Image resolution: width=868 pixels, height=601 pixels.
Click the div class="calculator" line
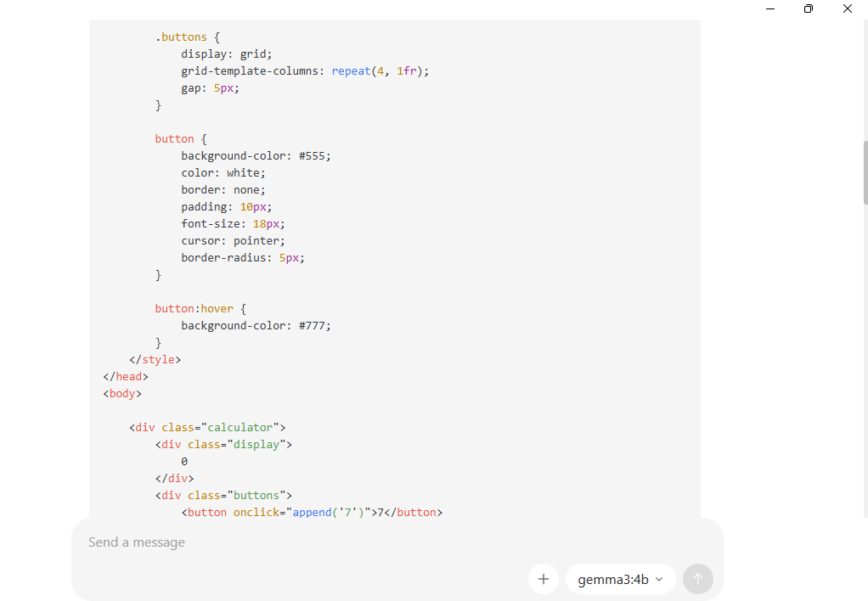[207, 428]
